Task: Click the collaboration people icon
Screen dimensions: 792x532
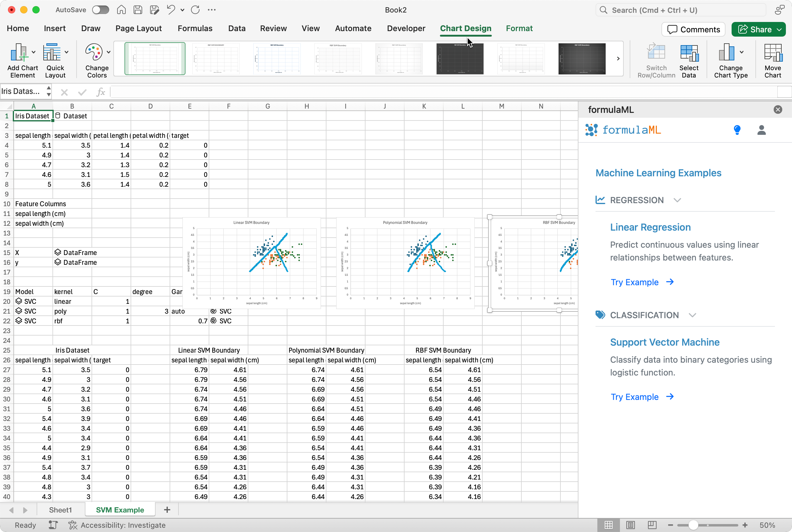Action: (779, 10)
